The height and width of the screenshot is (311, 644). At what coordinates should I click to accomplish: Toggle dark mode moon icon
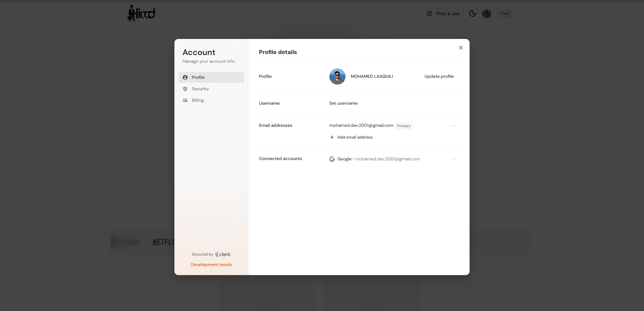pos(473,13)
